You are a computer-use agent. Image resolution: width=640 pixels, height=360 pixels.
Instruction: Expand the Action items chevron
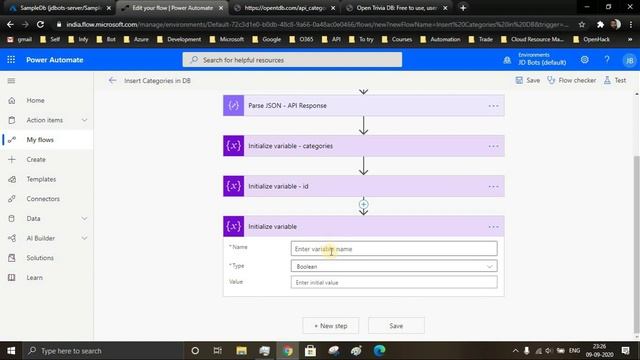click(x=84, y=120)
